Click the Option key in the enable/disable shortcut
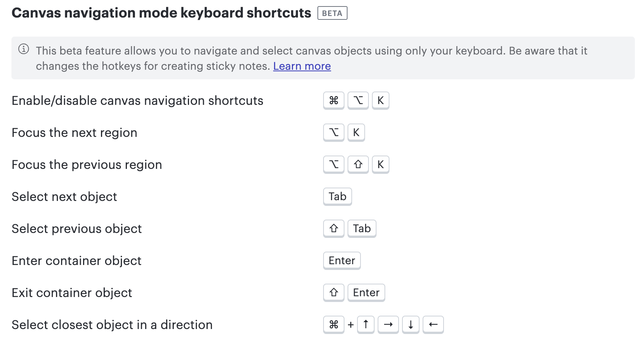The height and width of the screenshot is (350, 644). 358,100
